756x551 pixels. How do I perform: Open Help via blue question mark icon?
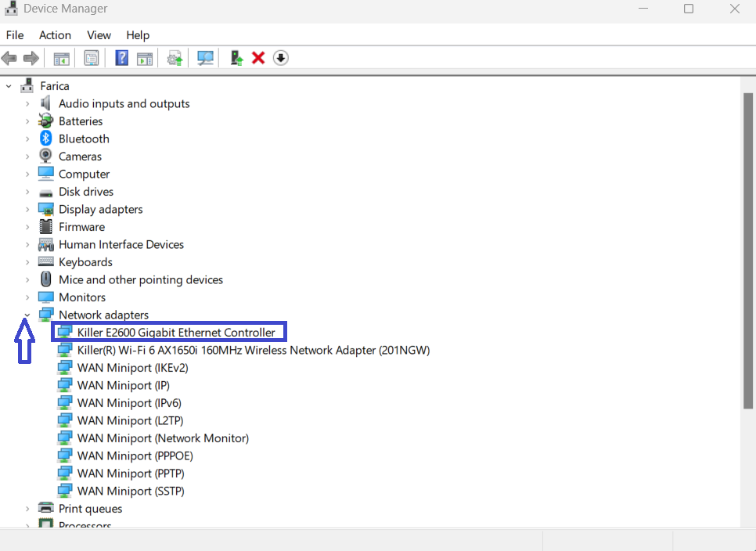(121, 58)
